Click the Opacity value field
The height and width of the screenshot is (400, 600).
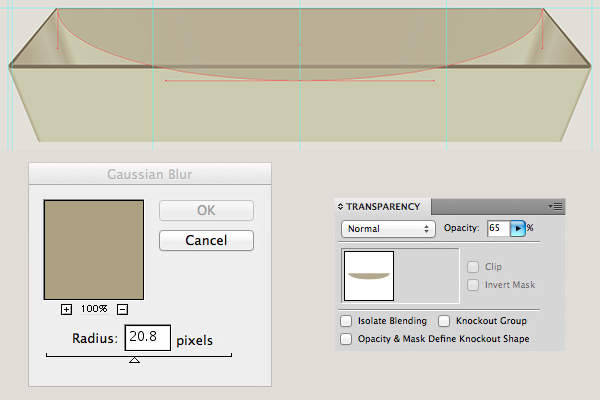point(499,229)
